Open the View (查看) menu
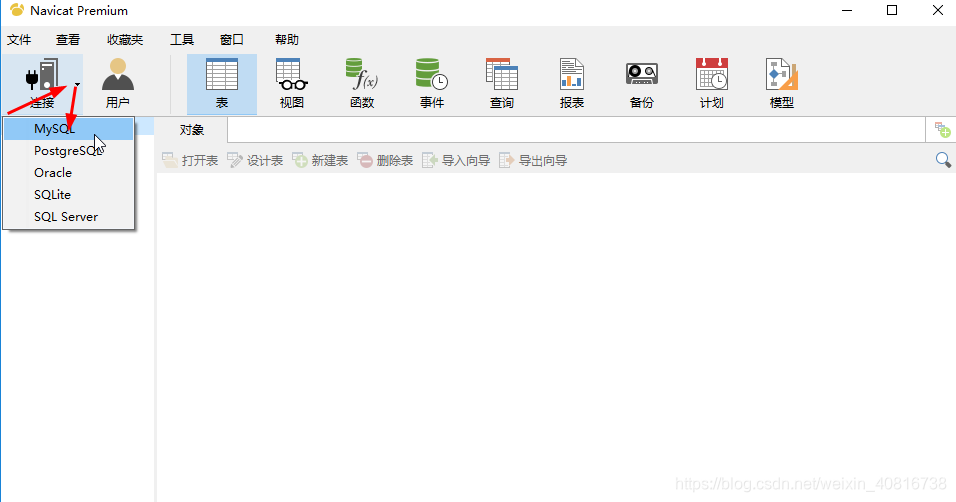The image size is (956, 502). click(x=68, y=40)
